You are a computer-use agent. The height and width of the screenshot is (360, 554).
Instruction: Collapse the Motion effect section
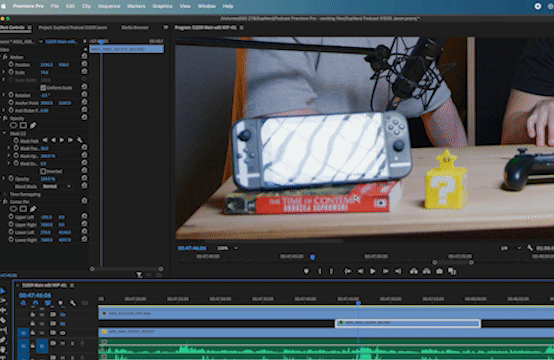[2, 57]
